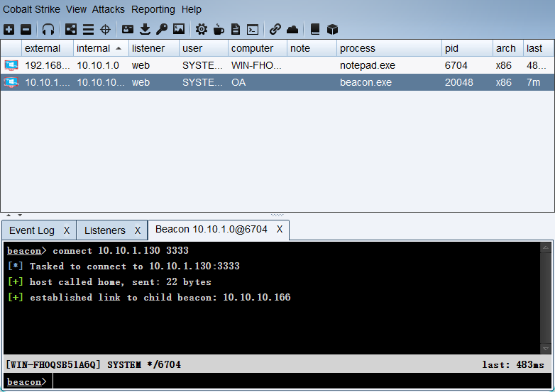The width and height of the screenshot is (555, 392).
Task: Click status bar text WIN-FHOQSB51A6Q
Action: (x=53, y=364)
